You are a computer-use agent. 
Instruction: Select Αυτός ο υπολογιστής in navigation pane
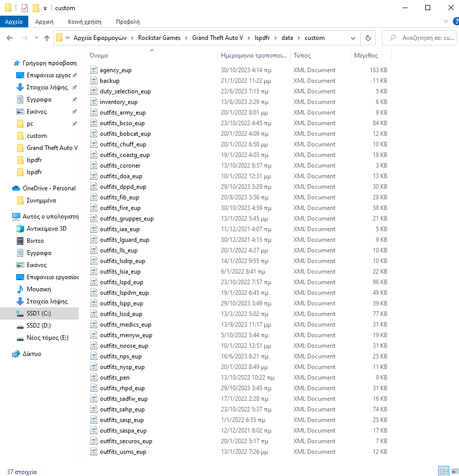[45, 217]
